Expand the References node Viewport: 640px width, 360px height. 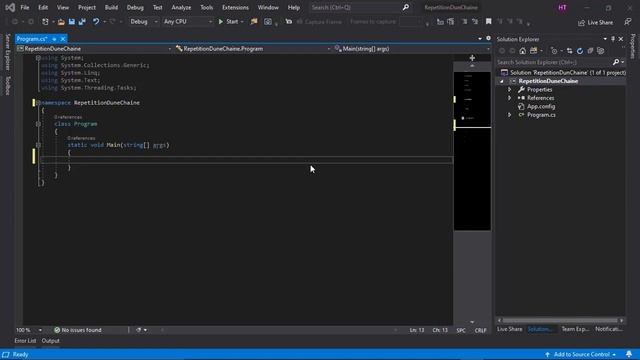point(509,98)
